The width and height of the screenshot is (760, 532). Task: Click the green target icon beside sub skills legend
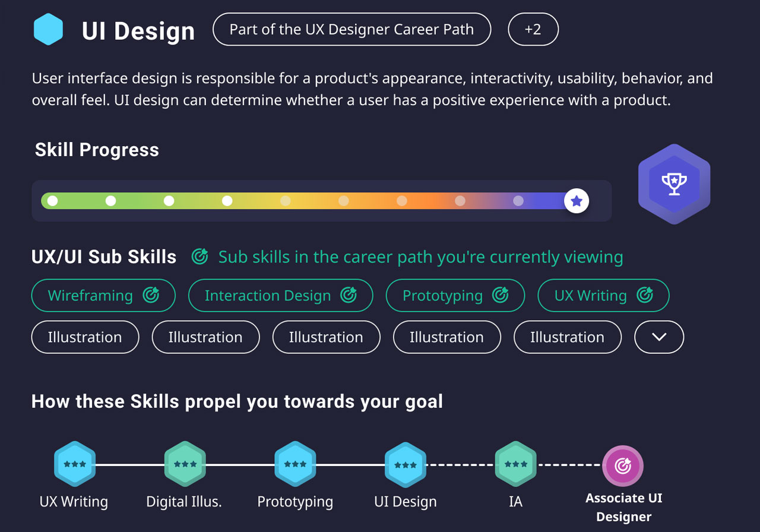coord(200,256)
